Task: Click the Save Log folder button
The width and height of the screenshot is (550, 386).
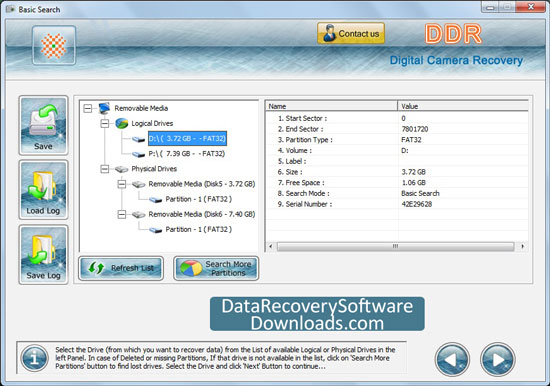Action: (43, 254)
